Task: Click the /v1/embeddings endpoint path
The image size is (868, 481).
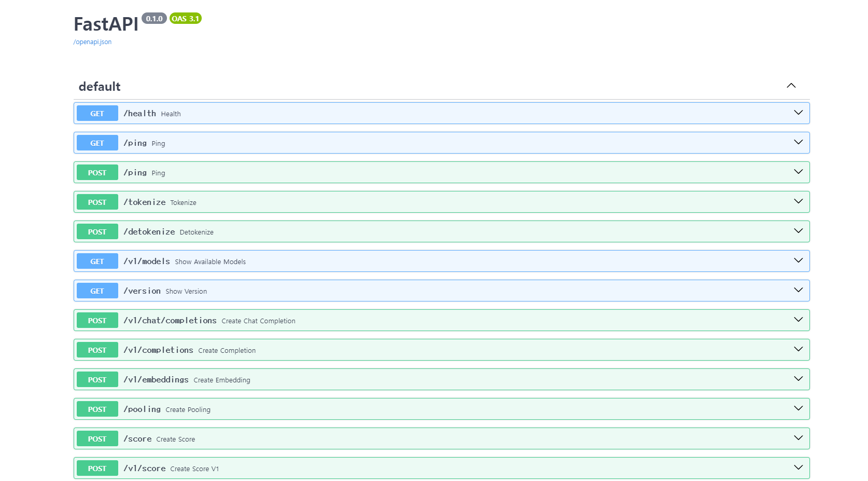Action: [x=156, y=379]
